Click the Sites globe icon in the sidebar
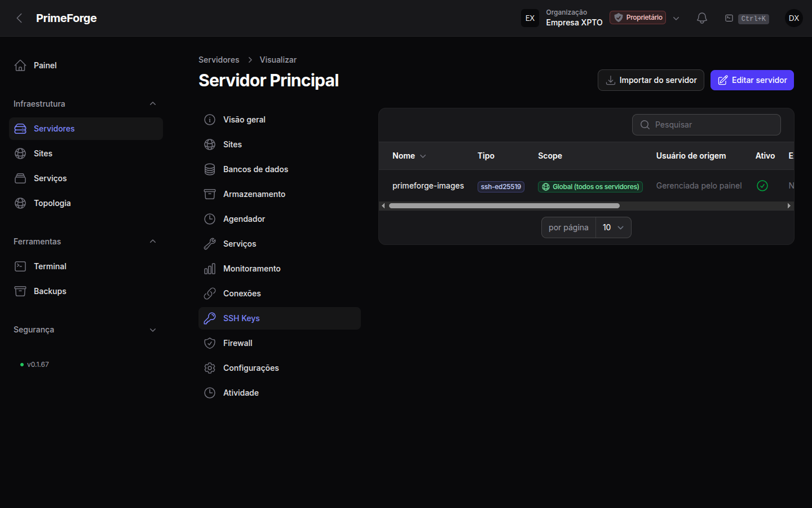 tap(20, 154)
